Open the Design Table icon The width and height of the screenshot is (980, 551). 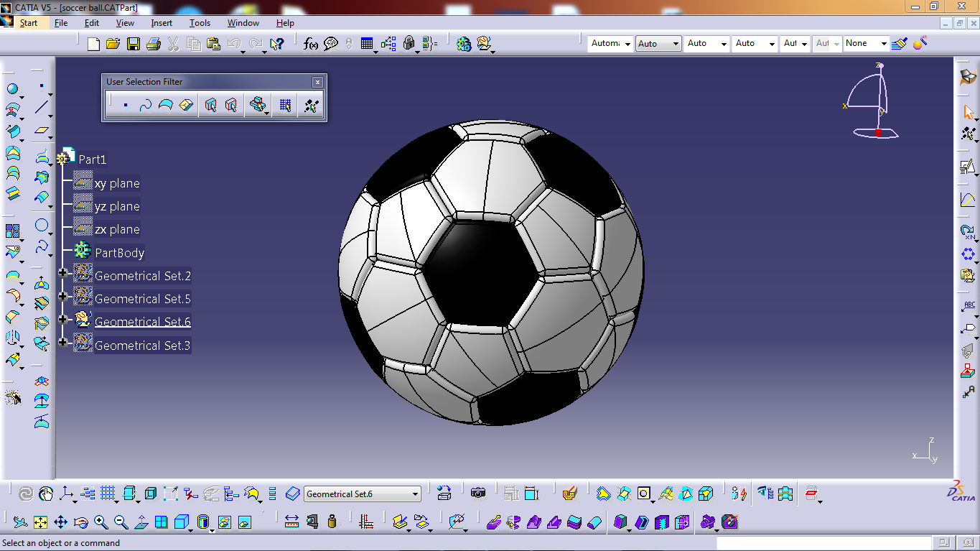point(368,45)
